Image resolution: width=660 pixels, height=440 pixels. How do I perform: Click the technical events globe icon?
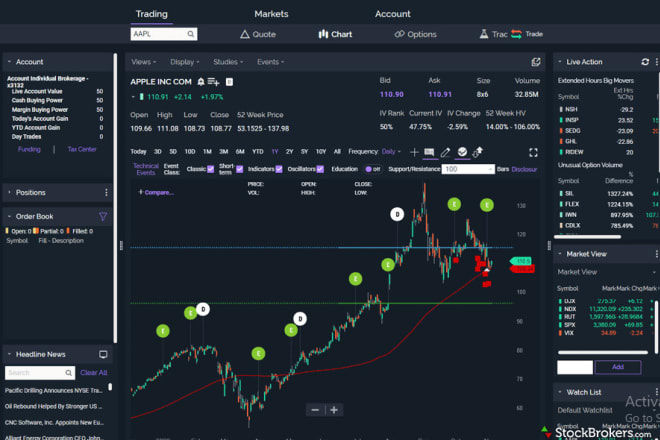[x=462, y=152]
